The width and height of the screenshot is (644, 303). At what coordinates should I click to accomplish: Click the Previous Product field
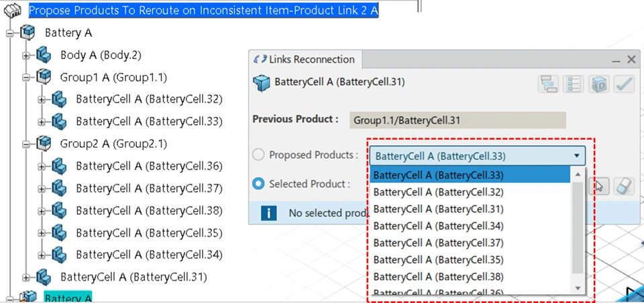coord(458,120)
